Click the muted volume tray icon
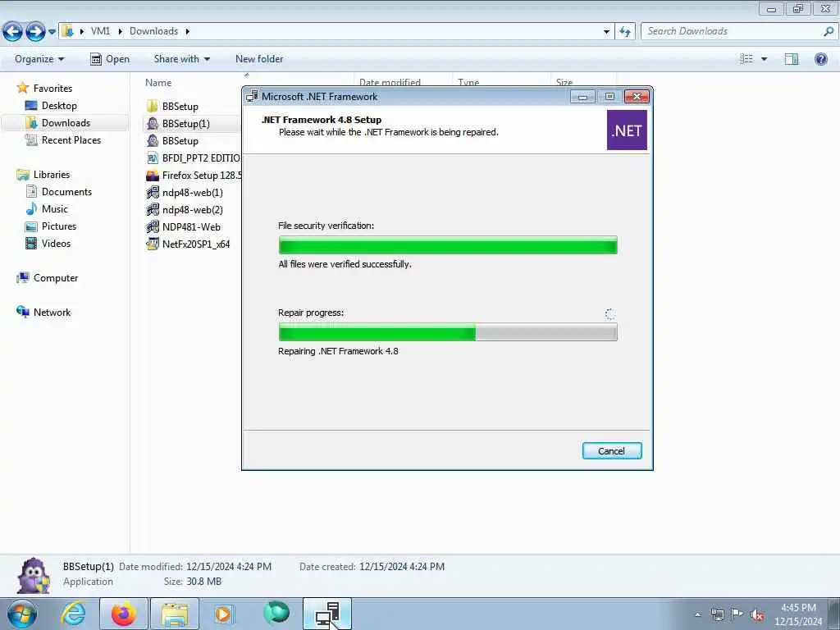 [x=757, y=615]
